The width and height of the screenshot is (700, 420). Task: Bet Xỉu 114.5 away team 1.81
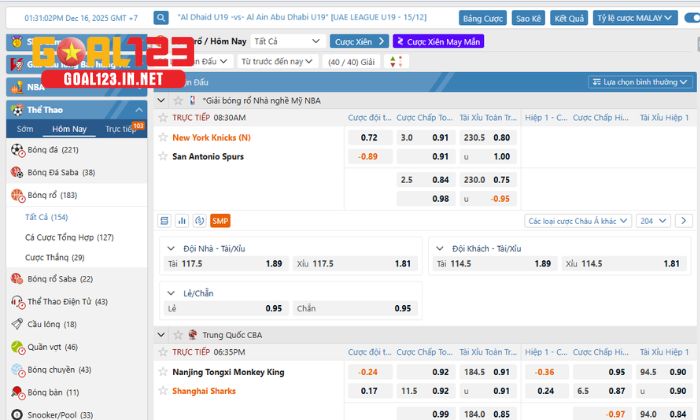624,264
